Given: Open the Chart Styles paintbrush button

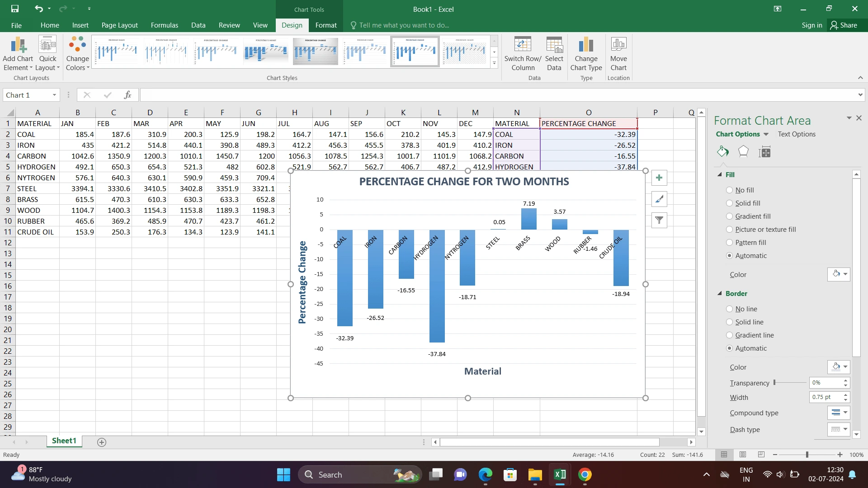Looking at the screenshot, I should (659, 199).
